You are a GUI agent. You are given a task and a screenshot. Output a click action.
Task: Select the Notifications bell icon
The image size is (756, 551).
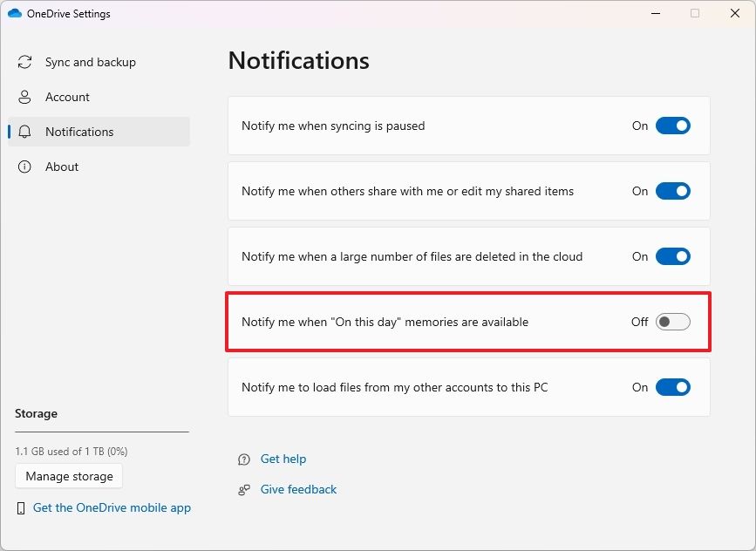[x=24, y=132]
